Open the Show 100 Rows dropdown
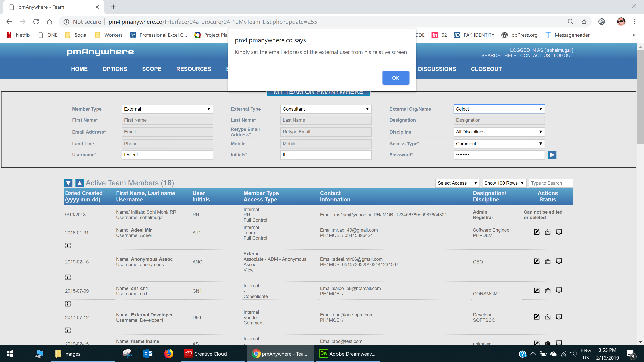 [x=504, y=183]
